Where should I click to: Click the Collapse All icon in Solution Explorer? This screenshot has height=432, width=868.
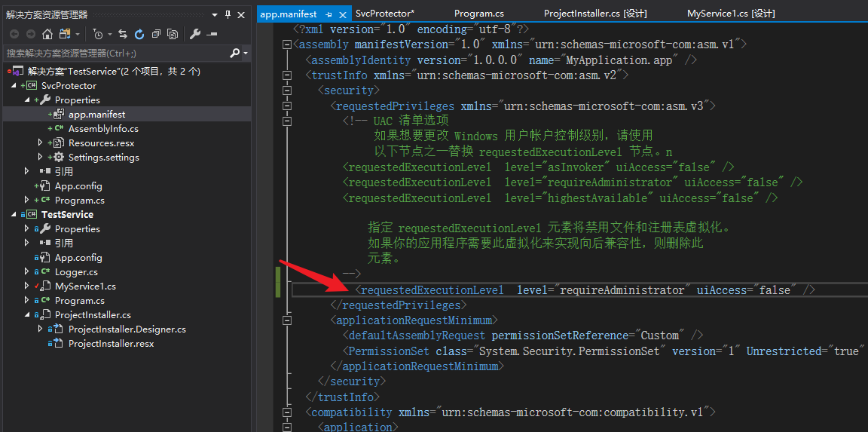(x=156, y=34)
